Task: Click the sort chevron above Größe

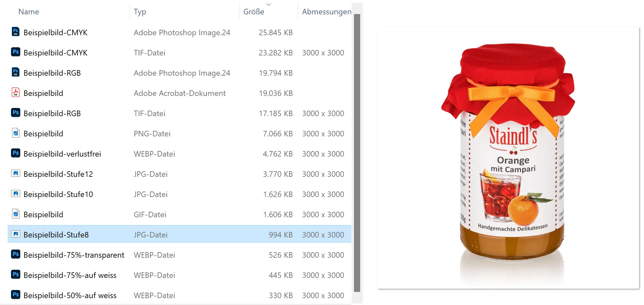Action: pyautogui.click(x=268, y=4)
